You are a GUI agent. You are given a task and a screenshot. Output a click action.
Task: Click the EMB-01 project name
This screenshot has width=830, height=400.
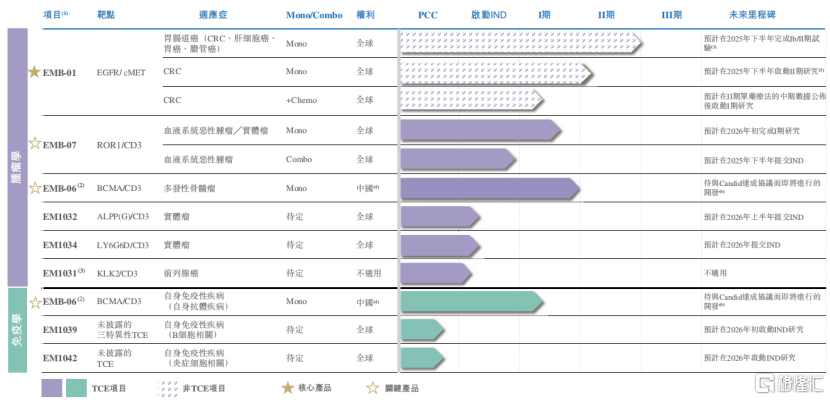pos(59,73)
